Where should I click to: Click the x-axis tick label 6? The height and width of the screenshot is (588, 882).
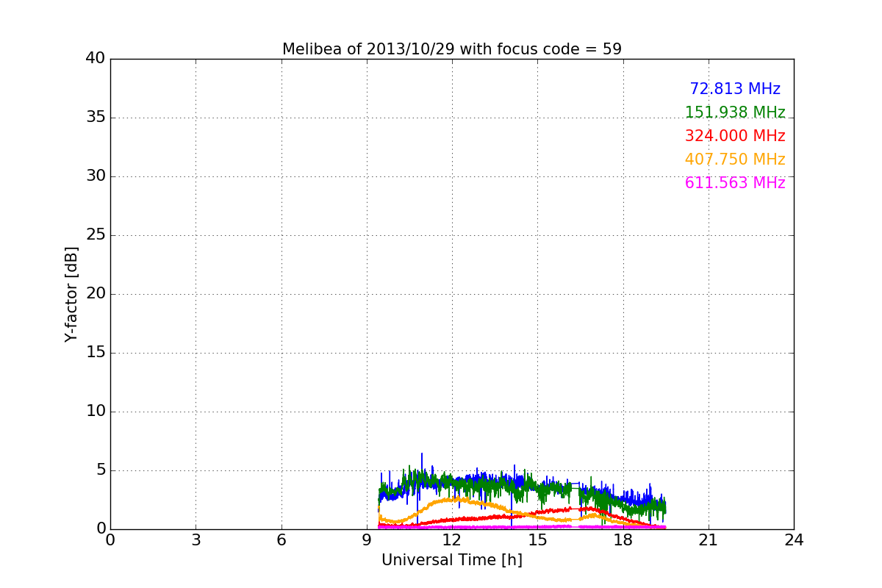tap(282, 540)
